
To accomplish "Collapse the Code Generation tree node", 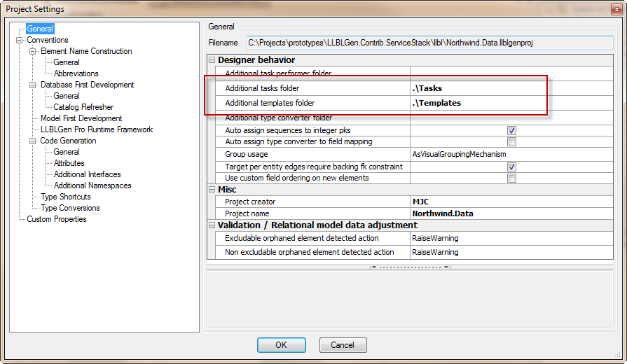I will (33, 141).
